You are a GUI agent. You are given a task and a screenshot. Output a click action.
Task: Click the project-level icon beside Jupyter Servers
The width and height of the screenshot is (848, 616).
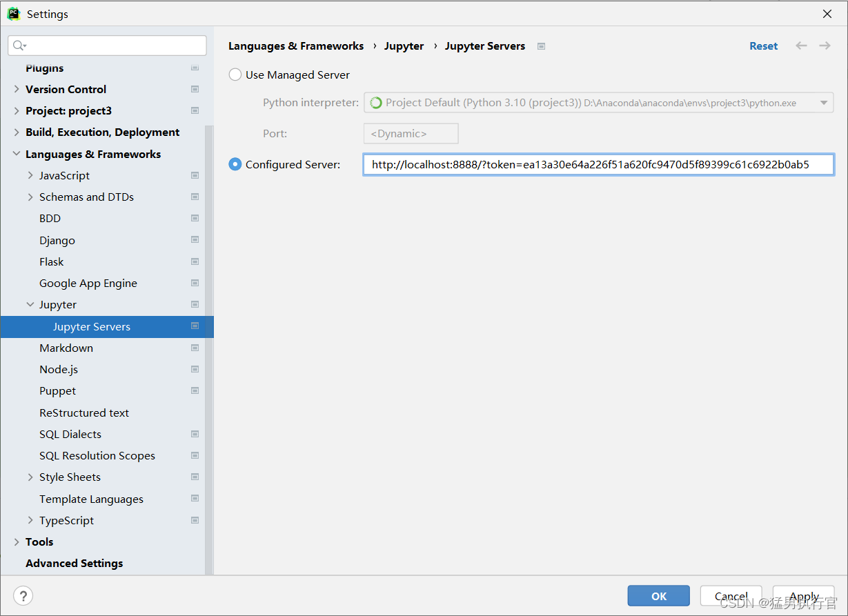(195, 326)
